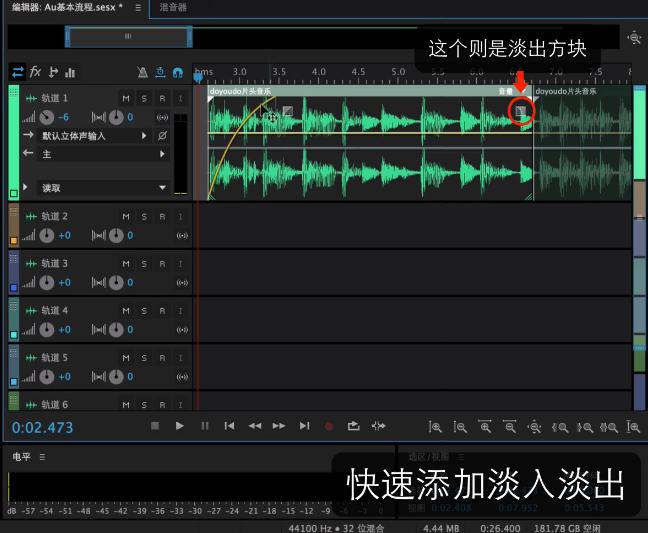The height and width of the screenshot is (533, 648).
Task: Click the zoom navigator range bar
Action: pyautogui.click(x=129, y=36)
